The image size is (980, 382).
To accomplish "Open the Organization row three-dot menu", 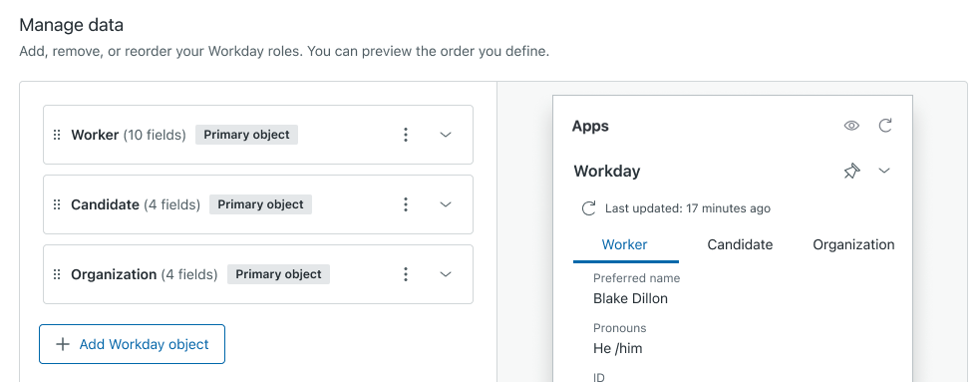I will pos(406,274).
